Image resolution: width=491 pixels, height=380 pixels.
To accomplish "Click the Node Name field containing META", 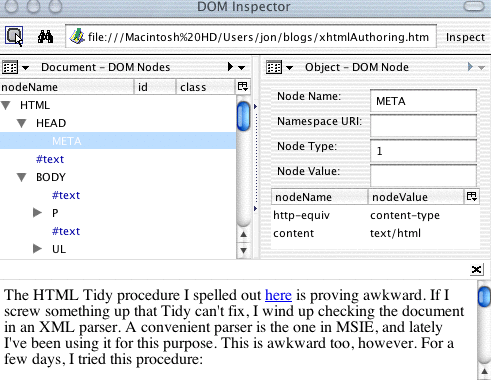I will pos(423,101).
